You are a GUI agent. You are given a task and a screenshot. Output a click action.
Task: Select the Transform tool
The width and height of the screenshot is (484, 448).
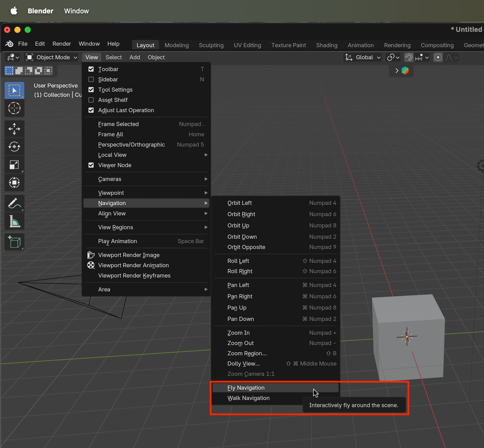[x=14, y=183]
